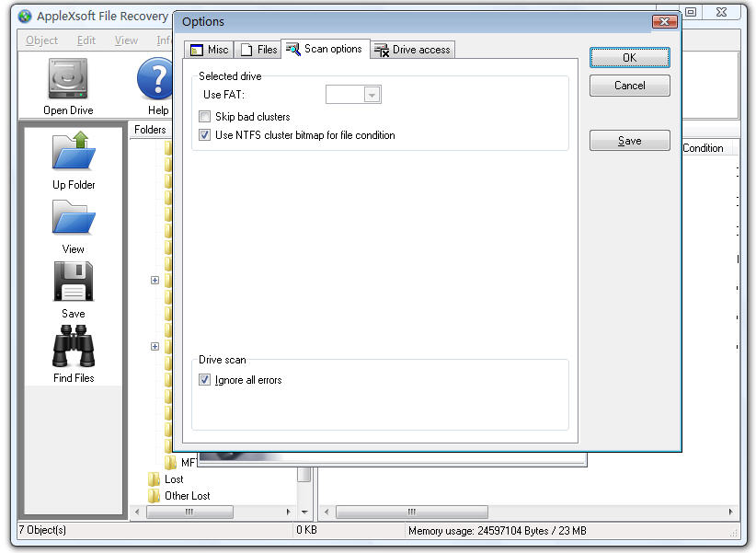Open the Object menu

(42, 40)
